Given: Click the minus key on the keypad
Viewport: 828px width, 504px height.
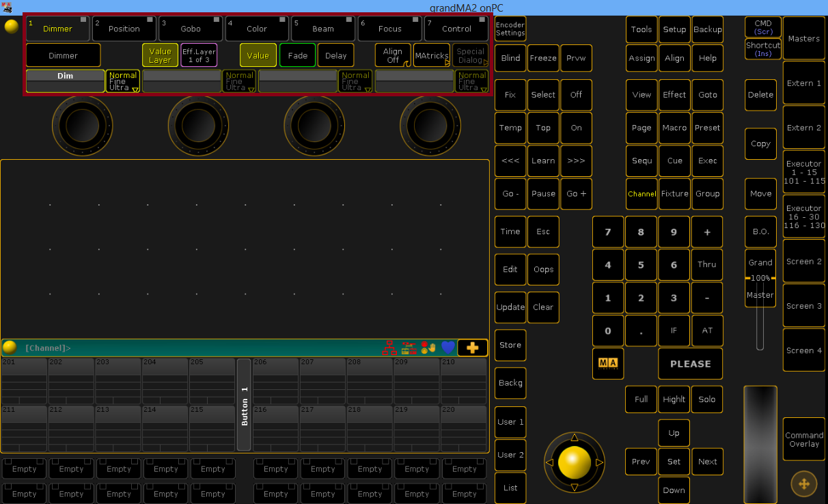Looking at the screenshot, I should click(x=707, y=298).
